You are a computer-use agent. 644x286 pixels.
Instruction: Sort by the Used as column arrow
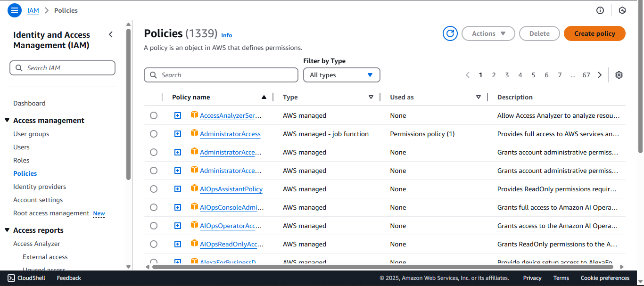click(x=479, y=97)
